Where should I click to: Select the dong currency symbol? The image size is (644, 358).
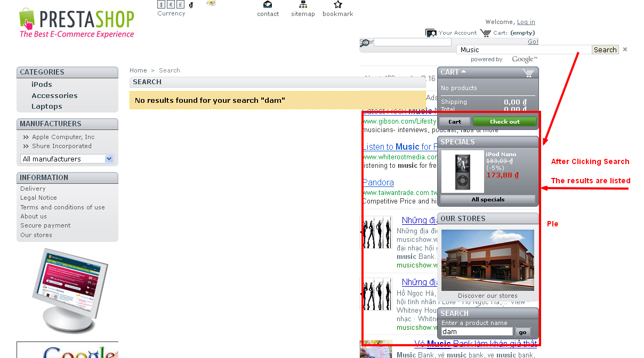pyautogui.click(x=191, y=4)
